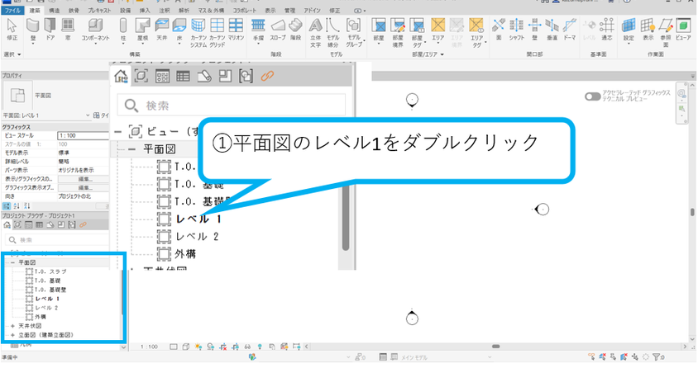Select the 参照面 (Reference Plane) tool

[x=666, y=32]
